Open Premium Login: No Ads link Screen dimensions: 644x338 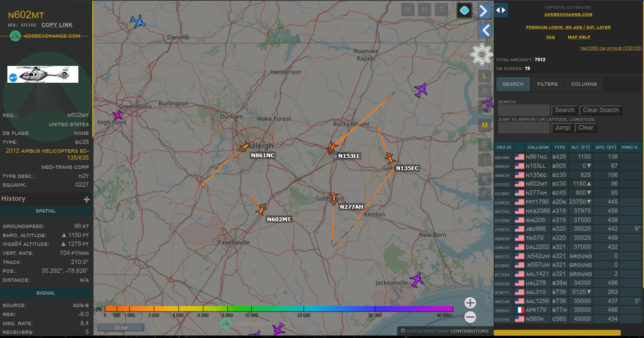[568, 27]
